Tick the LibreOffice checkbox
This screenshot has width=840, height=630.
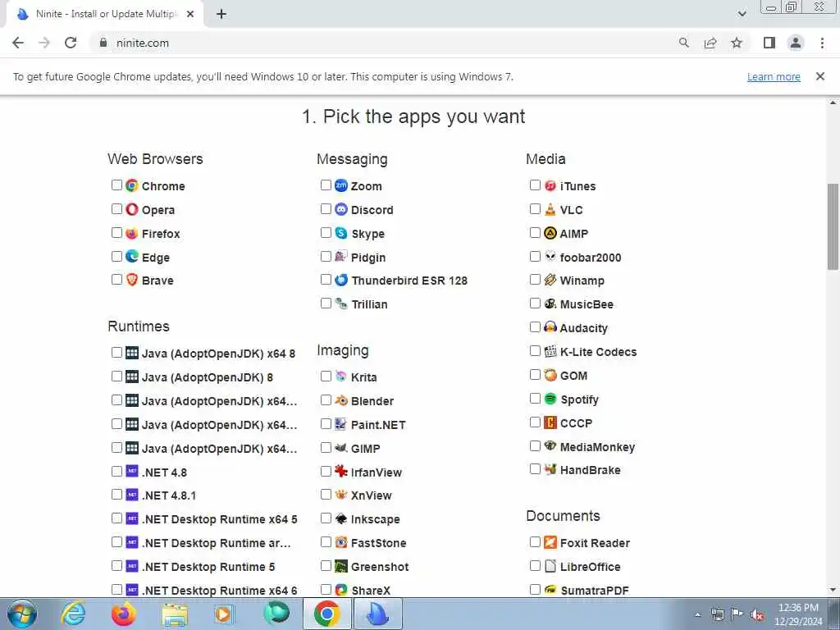[x=535, y=566]
